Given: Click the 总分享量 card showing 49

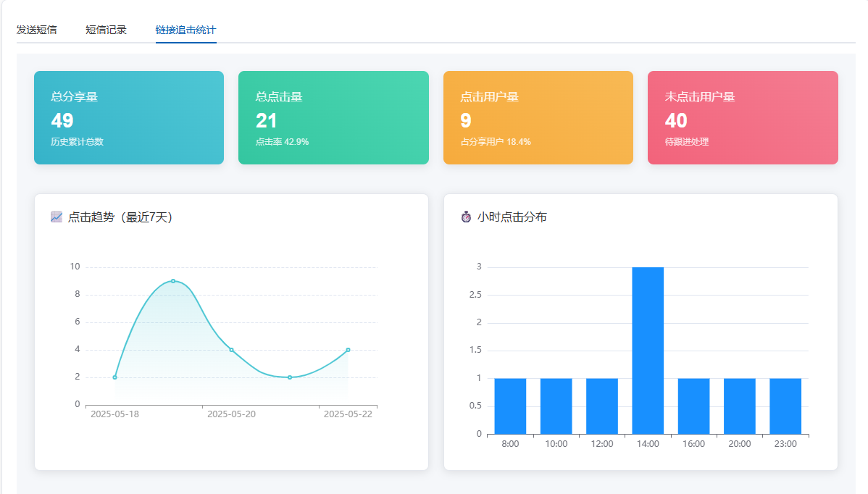Looking at the screenshot, I should tap(129, 117).
